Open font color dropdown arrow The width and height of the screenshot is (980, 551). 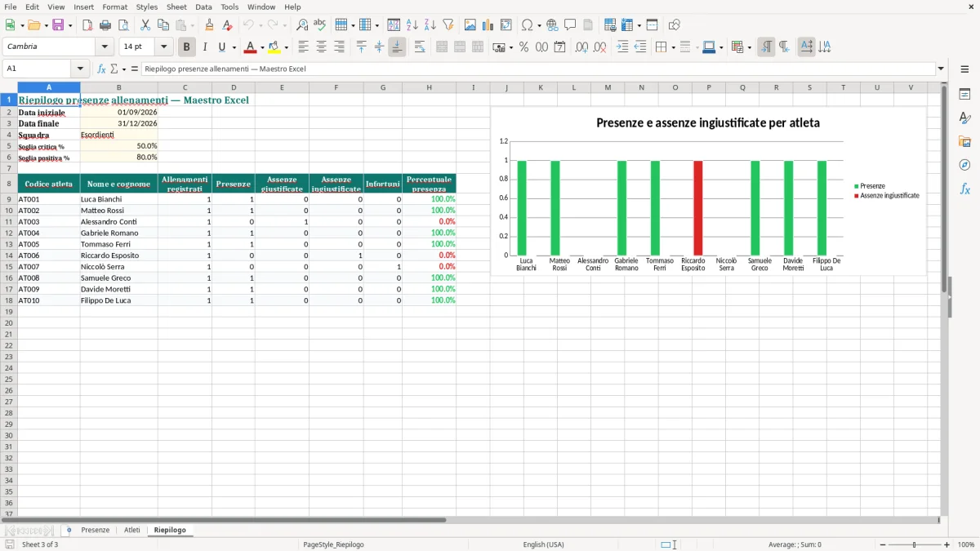(x=262, y=47)
